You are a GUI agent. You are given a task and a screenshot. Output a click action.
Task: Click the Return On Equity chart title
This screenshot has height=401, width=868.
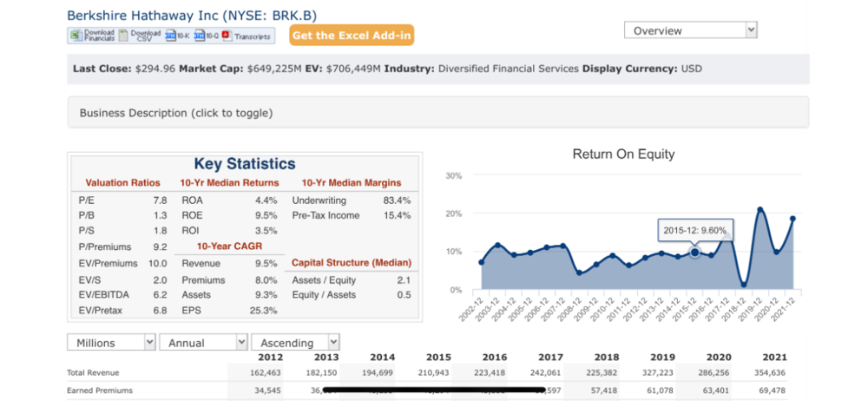pos(623,154)
